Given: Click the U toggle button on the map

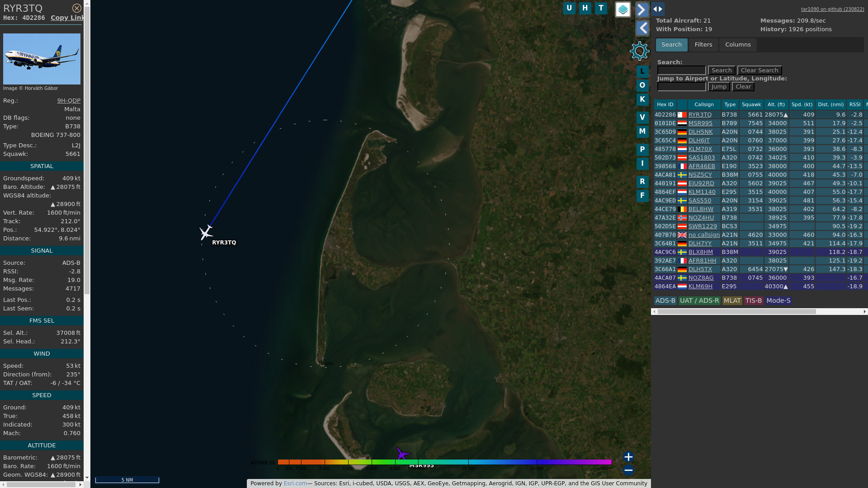Looking at the screenshot, I should (569, 8).
